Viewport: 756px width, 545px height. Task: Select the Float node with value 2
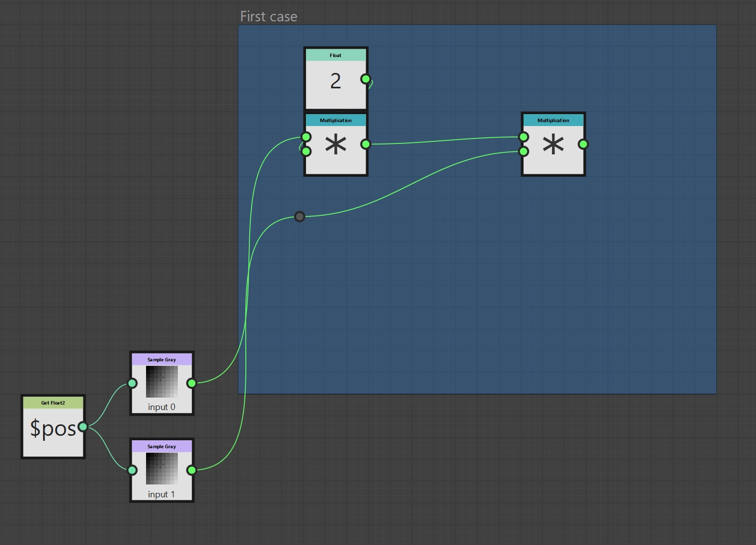[x=336, y=78]
